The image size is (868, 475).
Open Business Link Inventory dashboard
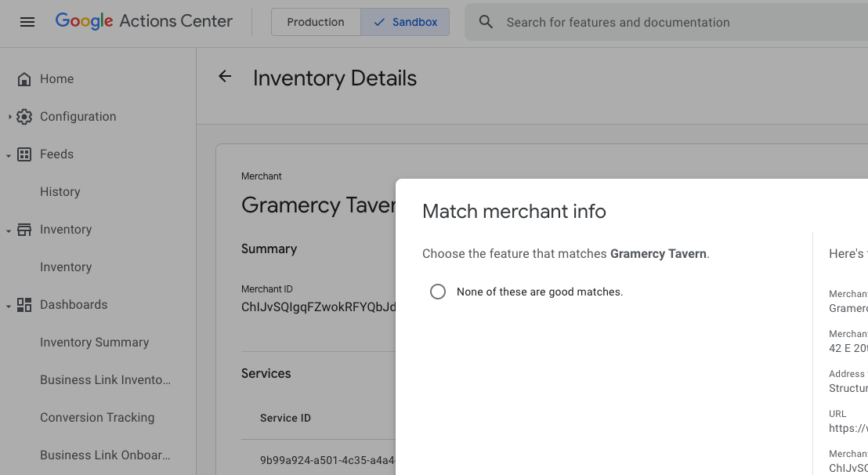[x=105, y=380]
